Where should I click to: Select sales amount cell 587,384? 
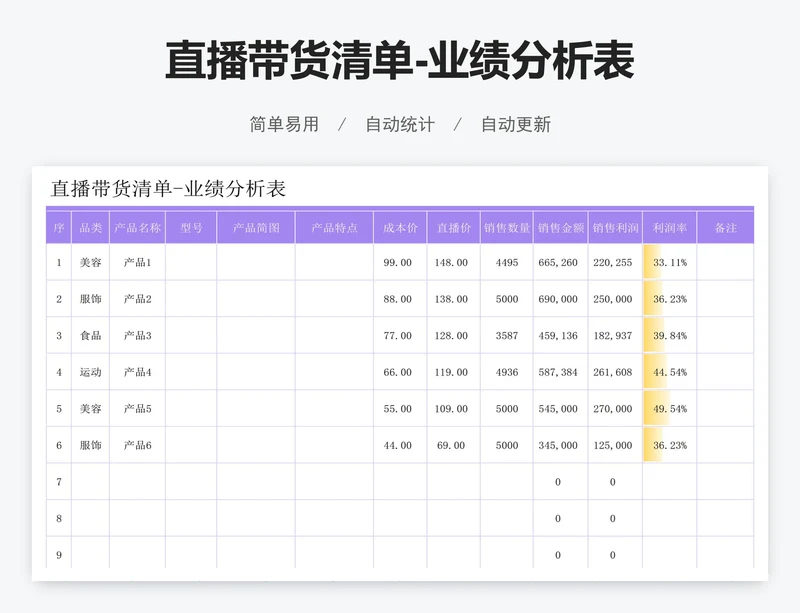tap(561, 372)
